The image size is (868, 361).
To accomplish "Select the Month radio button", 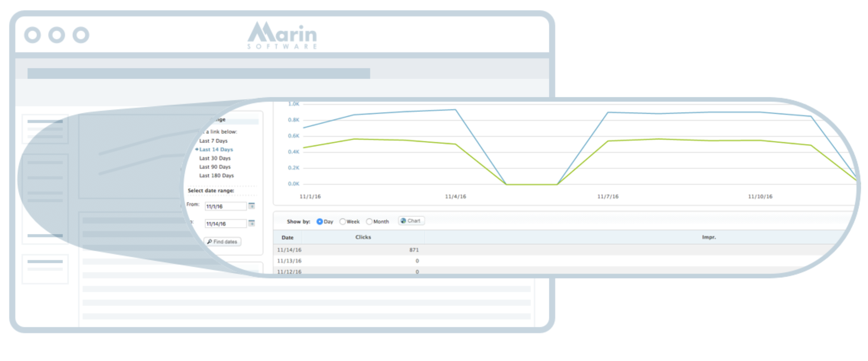I will (x=369, y=222).
